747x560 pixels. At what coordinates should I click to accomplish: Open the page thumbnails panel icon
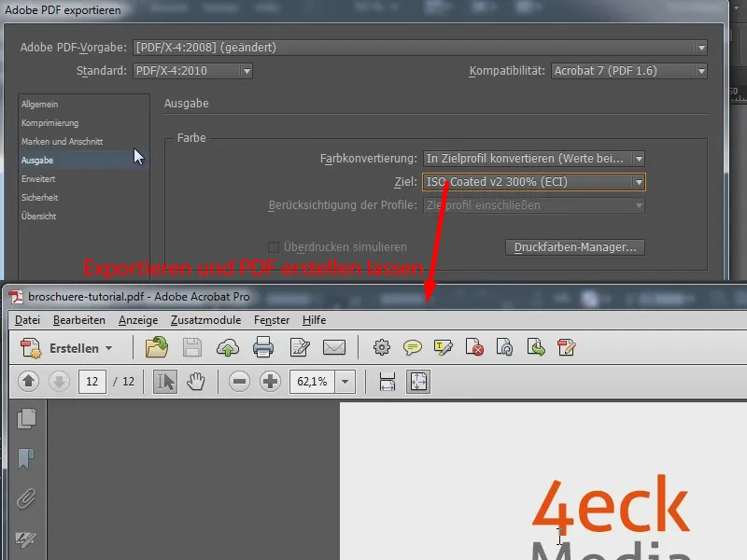pos(27,418)
